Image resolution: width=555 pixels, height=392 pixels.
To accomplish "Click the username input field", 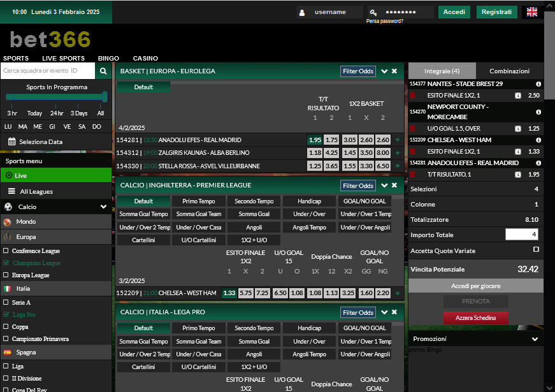I will 330,12.
